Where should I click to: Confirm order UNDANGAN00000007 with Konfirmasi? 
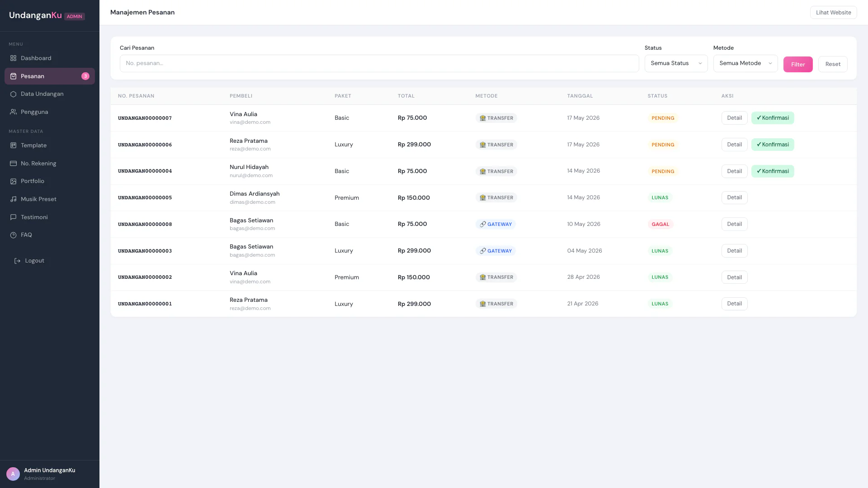pos(772,118)
